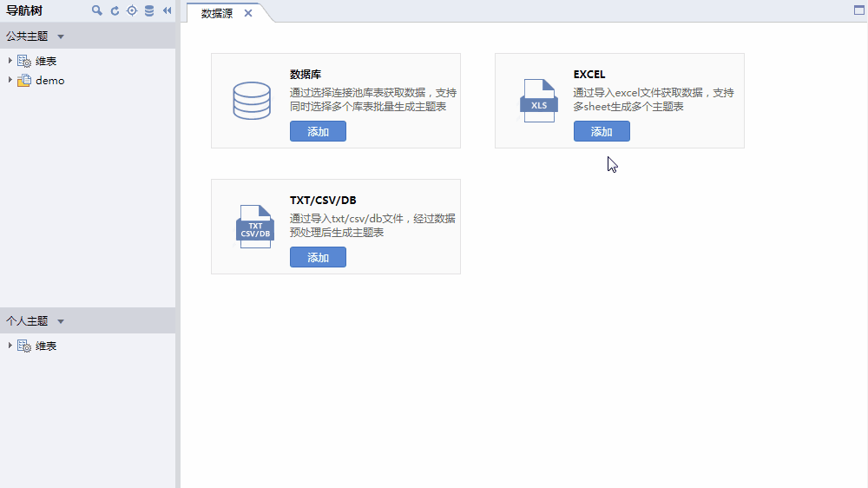Image resolution: width=868 pixels, height=488 pixels.
Task: Click the 维表 table icon under 公共主题
Action: pyautogui.click(x=24, y=61)
